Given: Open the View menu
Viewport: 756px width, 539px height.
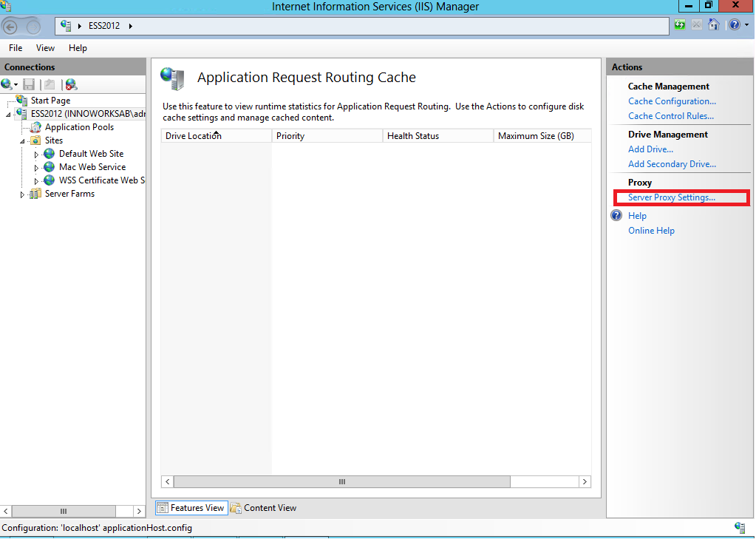Looking at the screenshot, I should (x=45, y=48).
